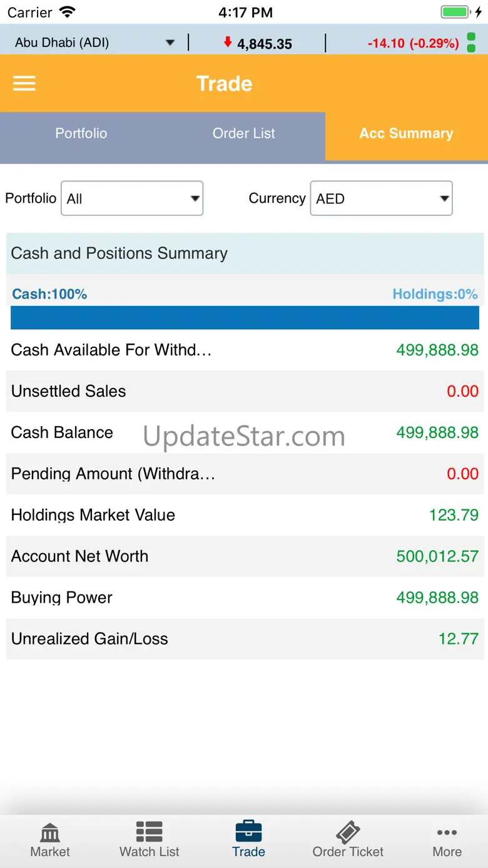
Task: Open the Order Ticket icon
Action: click(x=348, y=832)
